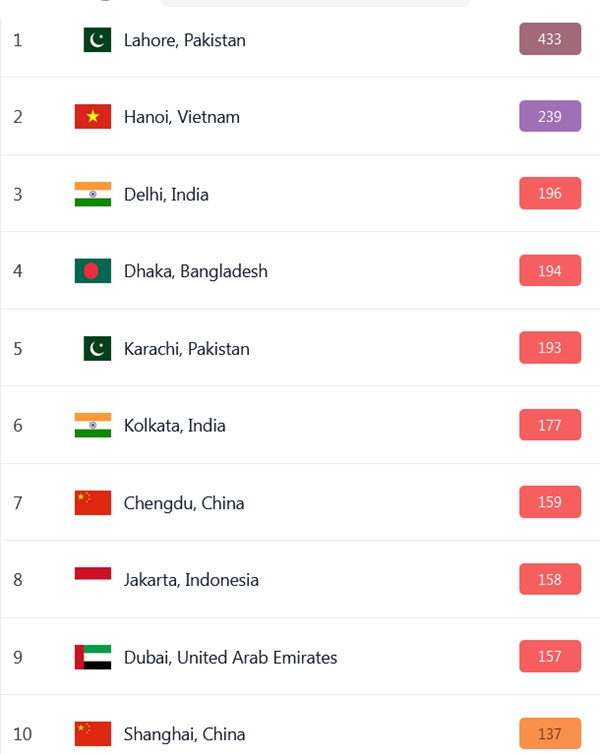Click the red 196 AQI badge

[550, 193]
